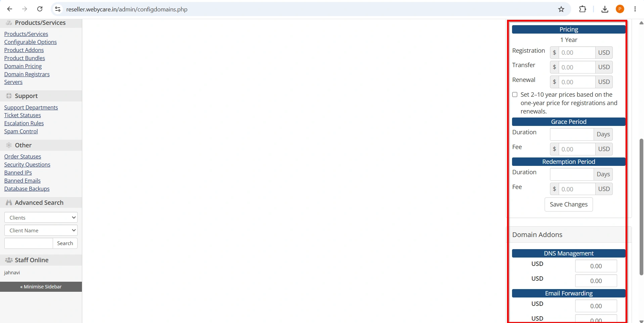This screenshot has width=644, height=323.
Task: Open the Chrome three-dot menu
Action: 635,9
